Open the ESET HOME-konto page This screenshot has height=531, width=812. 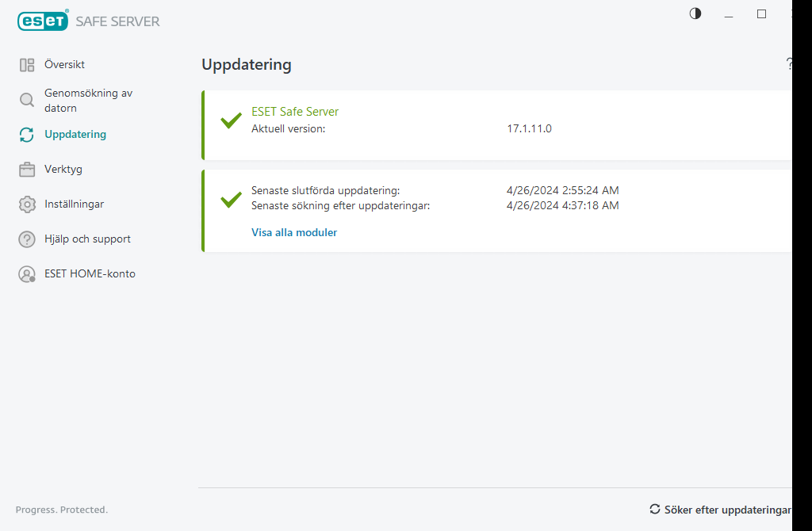click(90, 274)
